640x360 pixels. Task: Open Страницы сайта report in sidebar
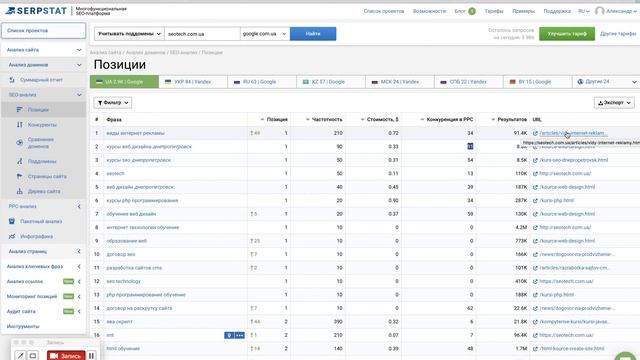click(x=47, y=176)
